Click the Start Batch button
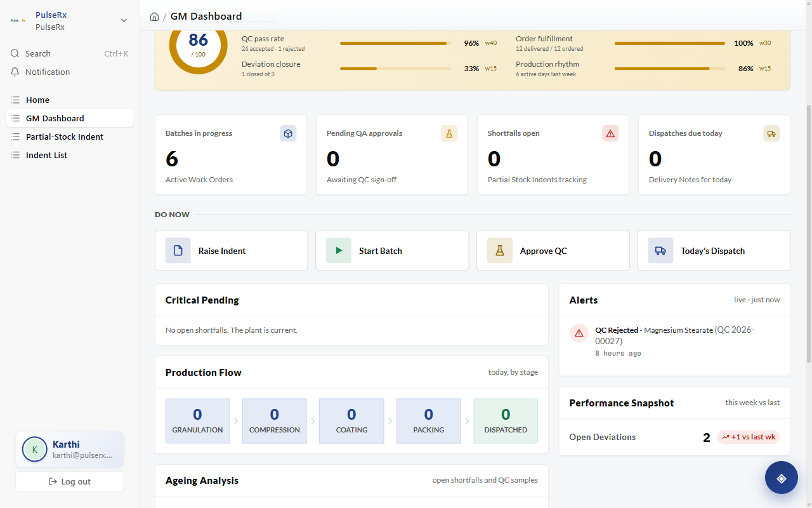Screen dimensions: 812x508 coord(392,250)
